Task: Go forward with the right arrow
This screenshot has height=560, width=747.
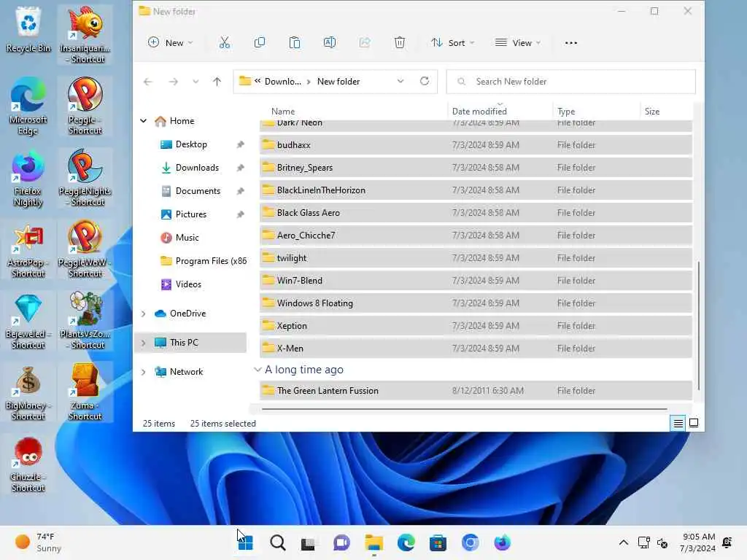Action: tap(174, 82)
